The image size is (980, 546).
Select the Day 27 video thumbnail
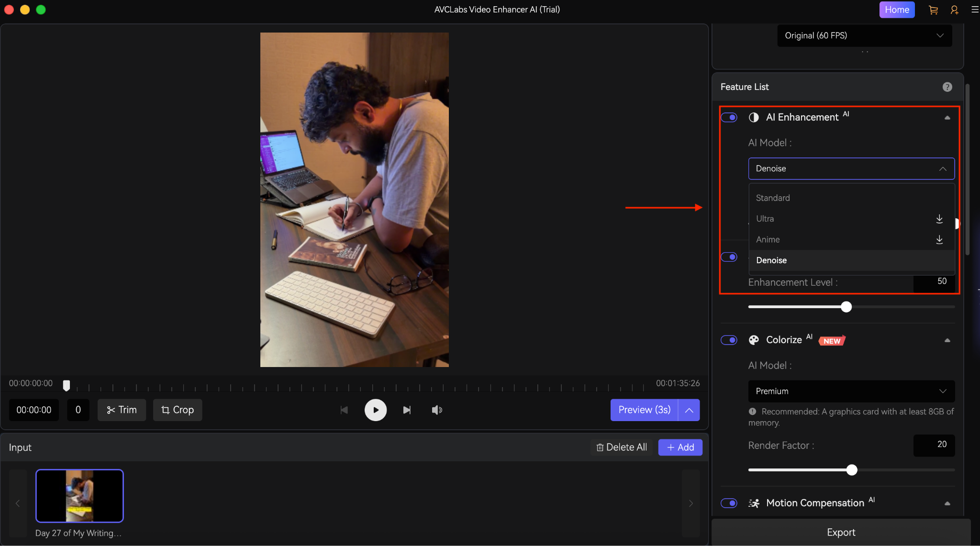(79, 496)
